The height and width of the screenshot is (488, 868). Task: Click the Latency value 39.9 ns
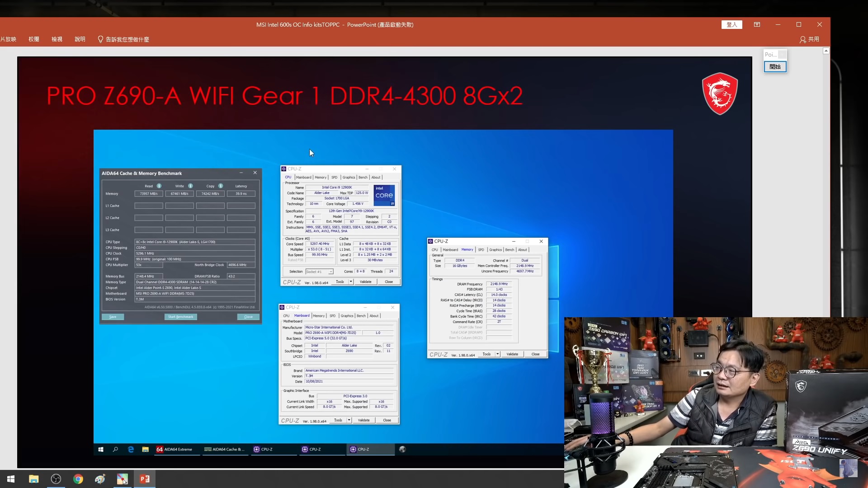pos(241,193)
